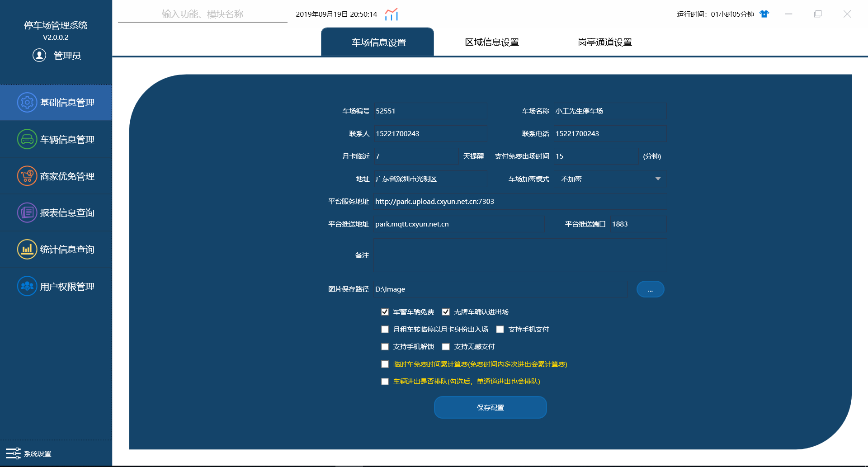
Task: Switch to 岗亭通道设置 tab
Action: click(x=605, y=42)
